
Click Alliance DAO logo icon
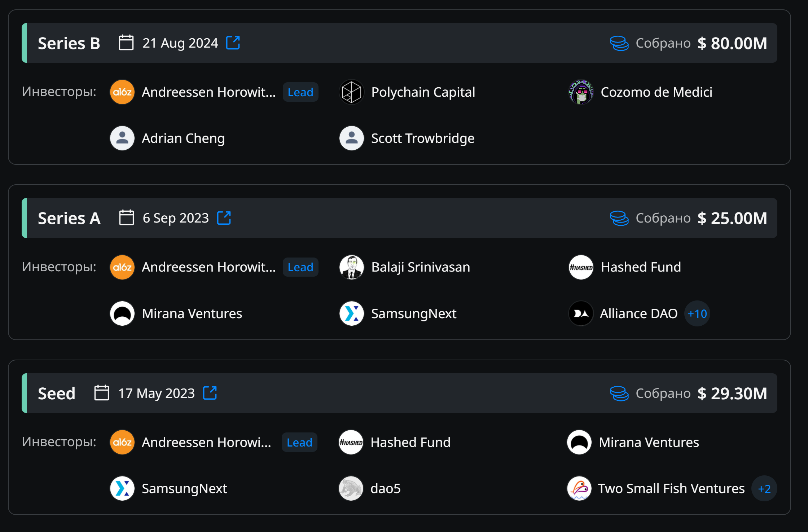coord(581,313)
